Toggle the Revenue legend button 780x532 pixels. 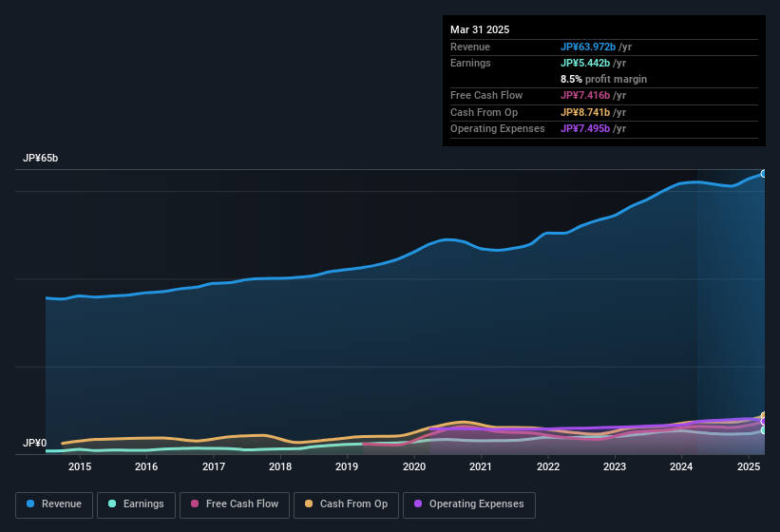[x=54, y=504]
